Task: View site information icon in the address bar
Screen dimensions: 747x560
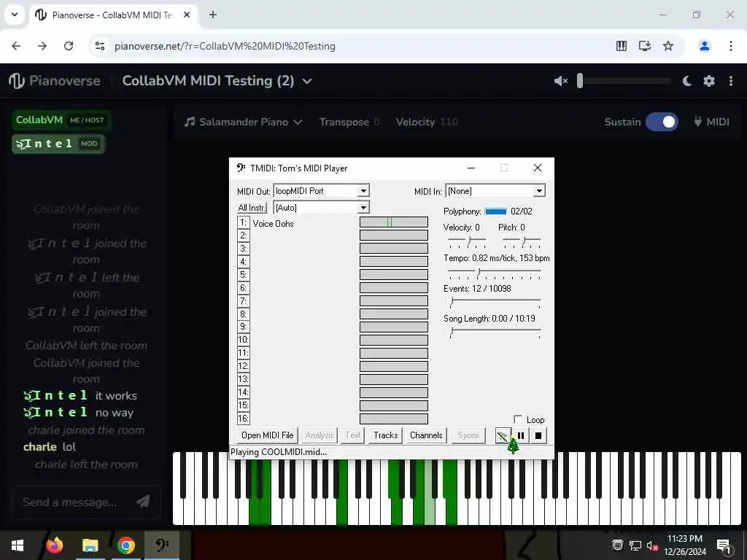Action: coord(100,46)
